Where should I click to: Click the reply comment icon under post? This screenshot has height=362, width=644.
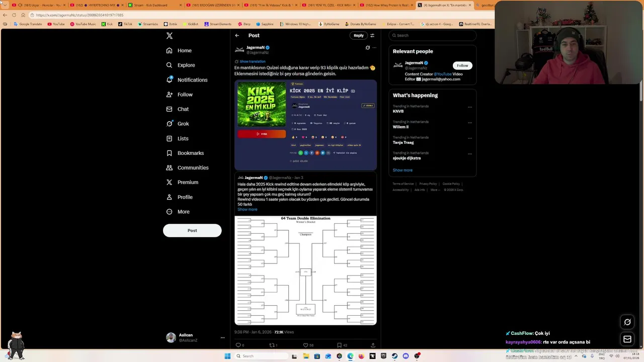[x=238, y=345]
